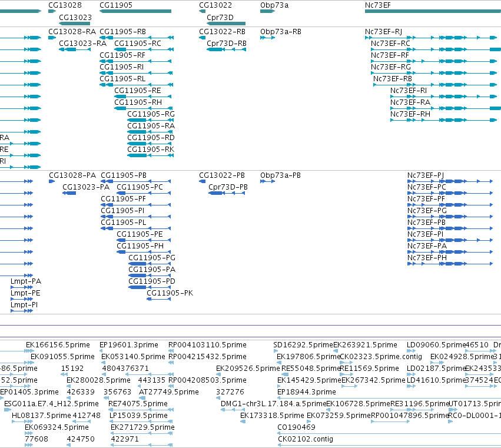
Task: Click EST RE74075.5prime
Action: (x=138, y=404)
